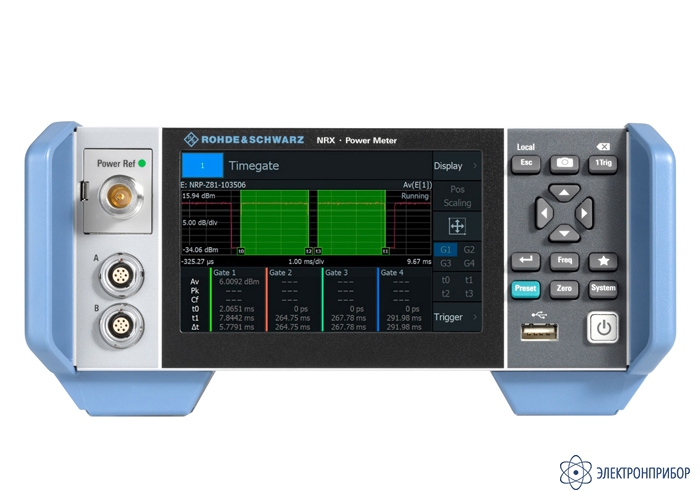Screen dimensions: 700x500
Task: Click the front USB port
Action: click(539, 332)
